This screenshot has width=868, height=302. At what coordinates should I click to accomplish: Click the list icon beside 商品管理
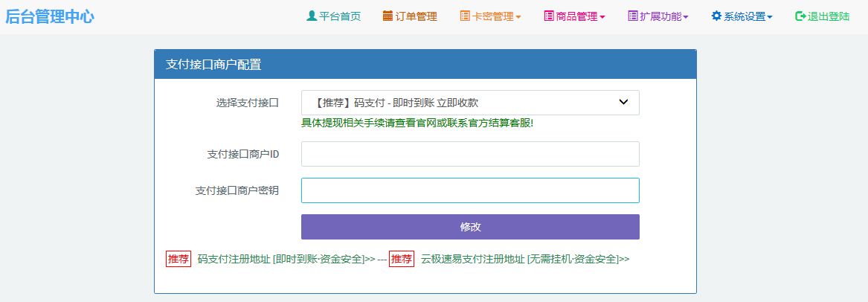pos(549,16)
